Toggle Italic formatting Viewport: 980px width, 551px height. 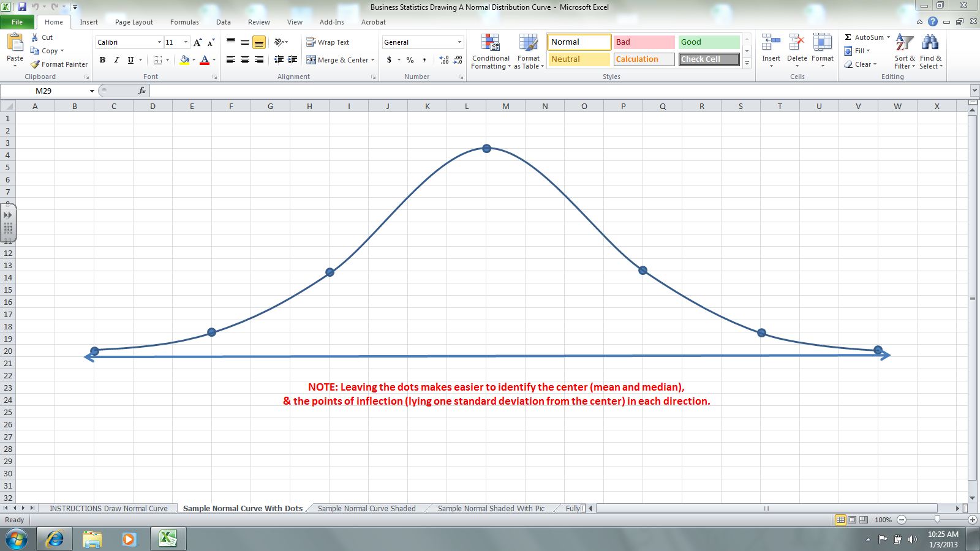coord(116,60)
